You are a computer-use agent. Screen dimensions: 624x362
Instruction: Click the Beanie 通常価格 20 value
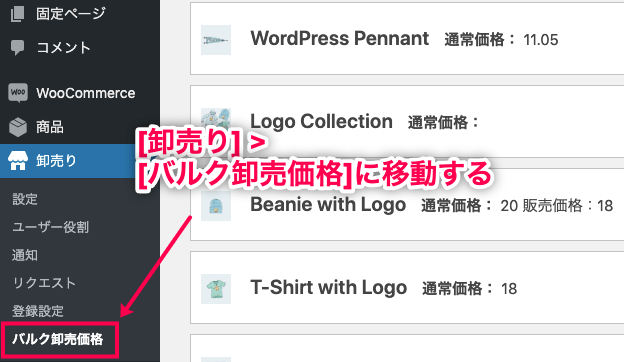click(509, 206)
